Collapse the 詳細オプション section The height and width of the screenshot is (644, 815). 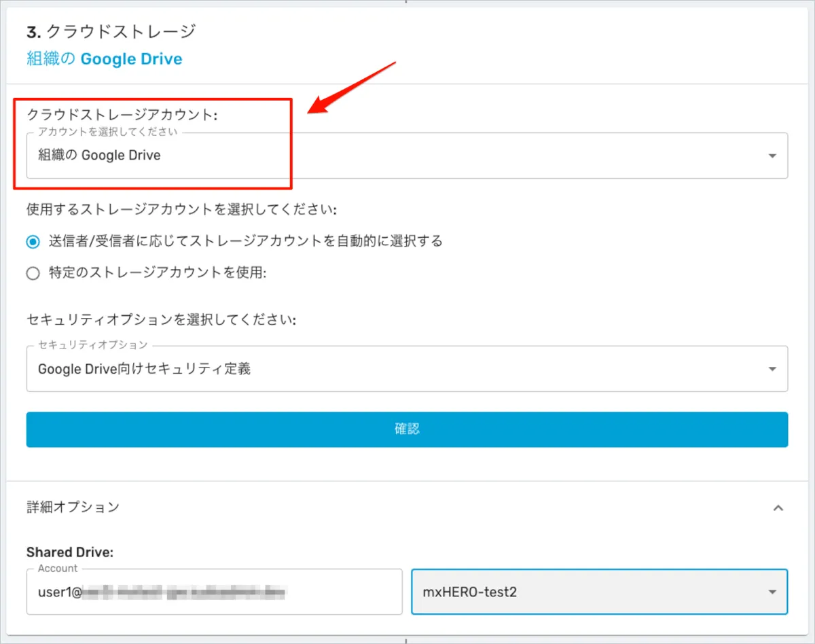pos(779,507)
